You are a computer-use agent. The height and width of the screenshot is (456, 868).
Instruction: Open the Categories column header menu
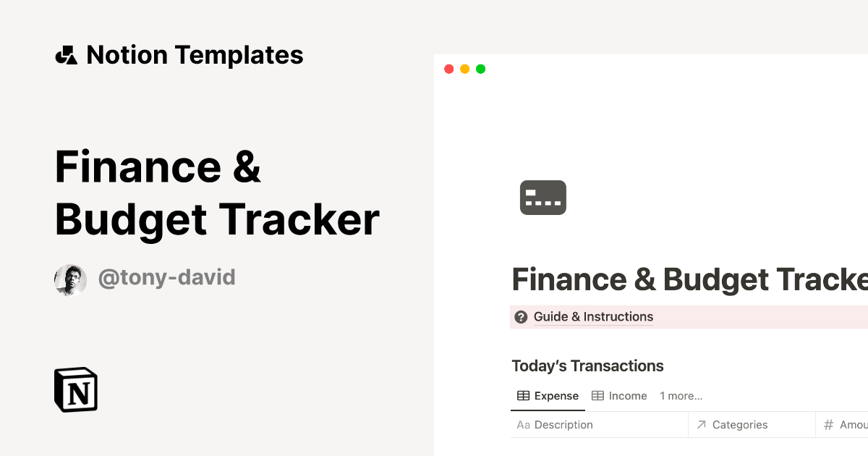click(x=739, y=425)
